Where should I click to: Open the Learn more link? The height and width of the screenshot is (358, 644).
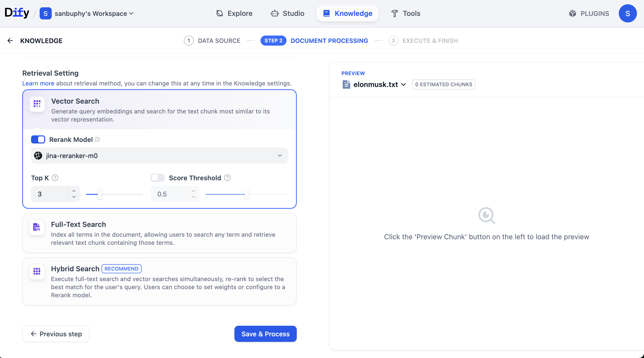pos(38,83)
